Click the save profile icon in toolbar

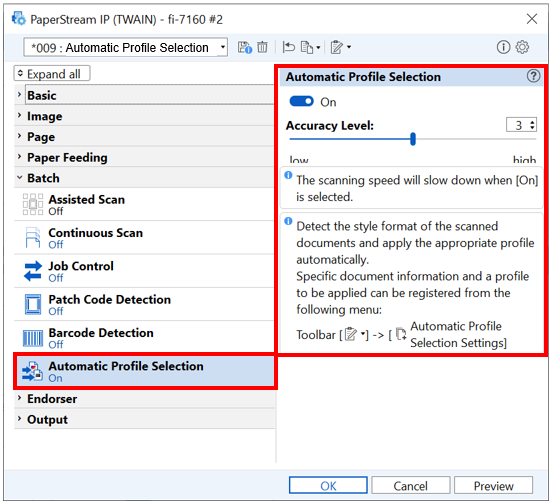(x=245, y=47)
